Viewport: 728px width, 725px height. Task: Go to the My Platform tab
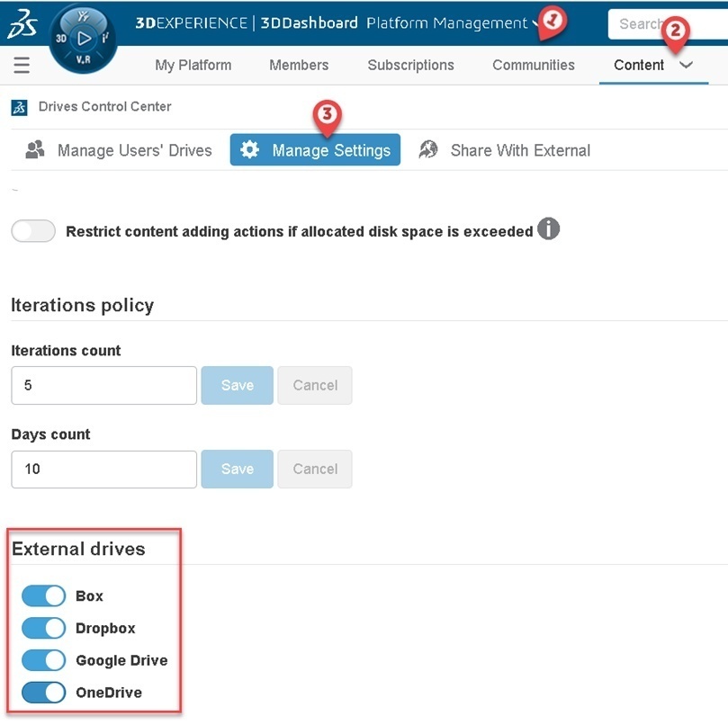(193, 65)
